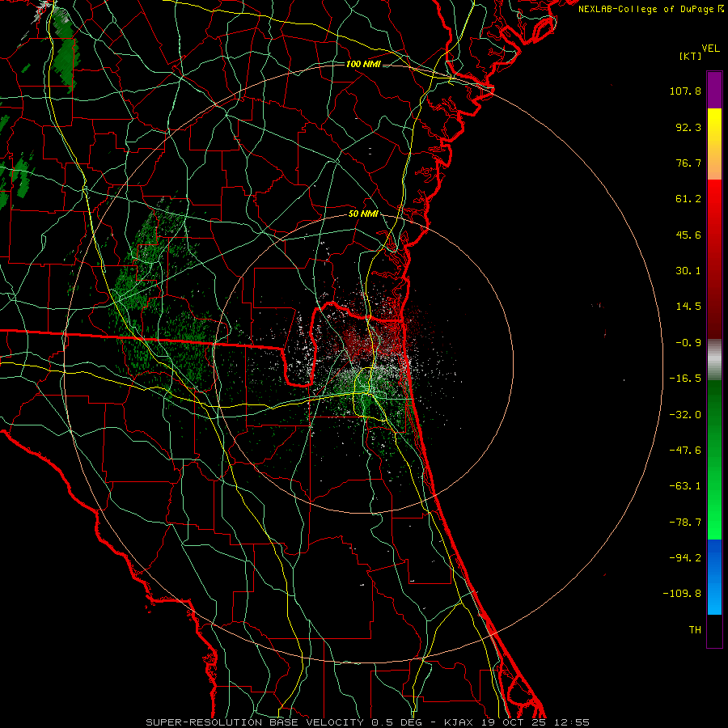The height and width of the screenshot is (728, 728).
Task: Select the 14.5 legend value
Action: 688,307
